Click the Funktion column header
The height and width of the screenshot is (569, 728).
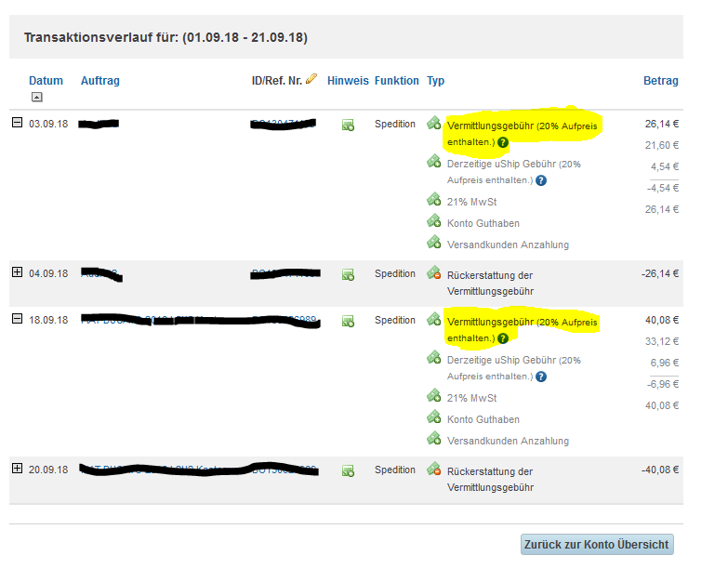point(396,81)
